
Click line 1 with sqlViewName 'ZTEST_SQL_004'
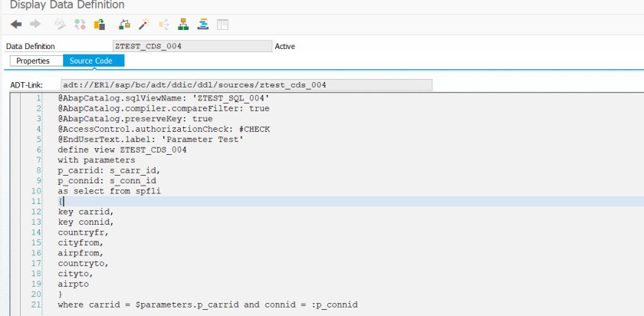(163, 98)
